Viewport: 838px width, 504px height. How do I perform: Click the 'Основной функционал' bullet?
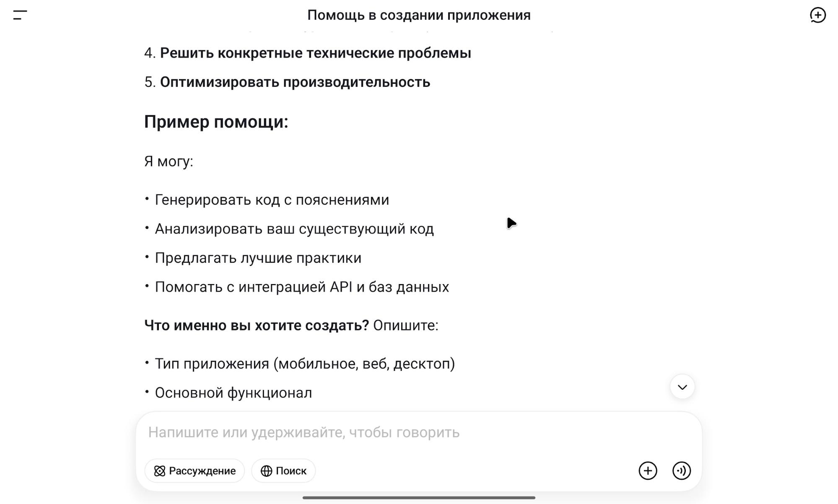pyautogui.click(x=233, y=393)
